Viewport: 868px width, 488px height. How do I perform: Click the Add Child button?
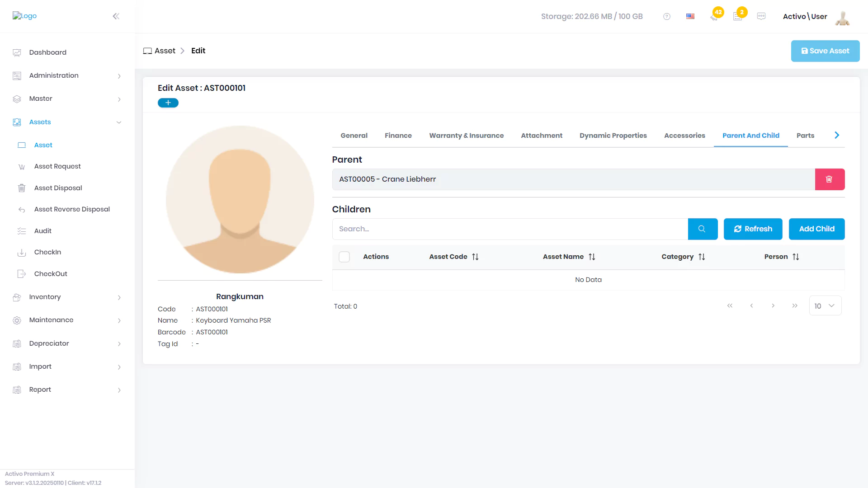[x=816, y=229]
